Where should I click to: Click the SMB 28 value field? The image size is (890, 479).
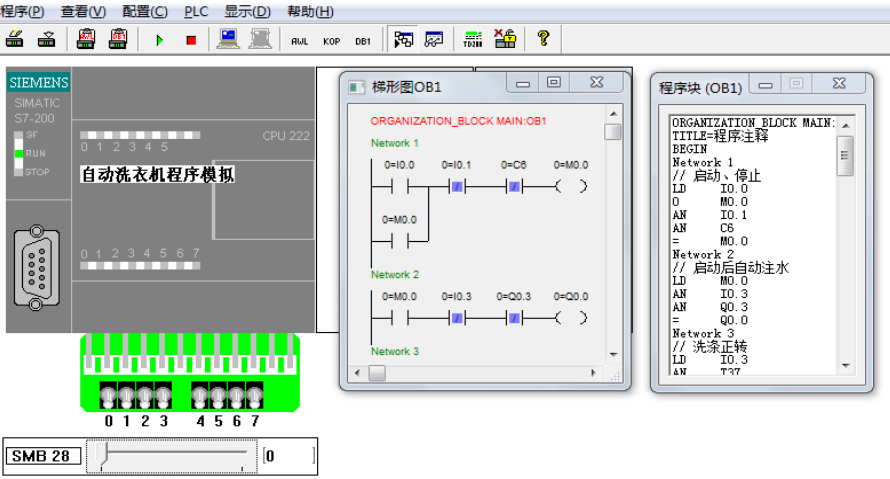[x=288, y=456]
